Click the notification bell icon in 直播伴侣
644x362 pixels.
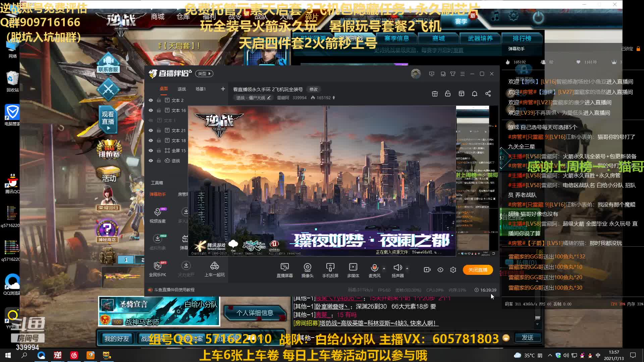[475, 94]
